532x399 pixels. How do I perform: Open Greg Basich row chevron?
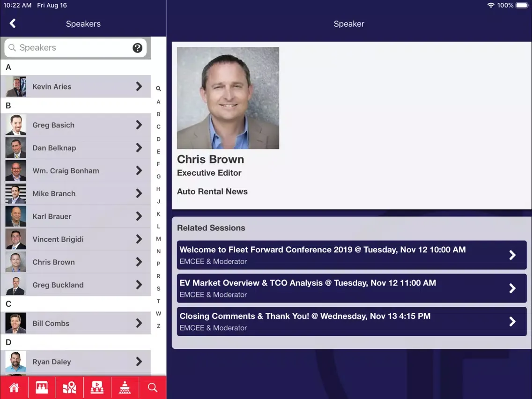click(139, 125)
